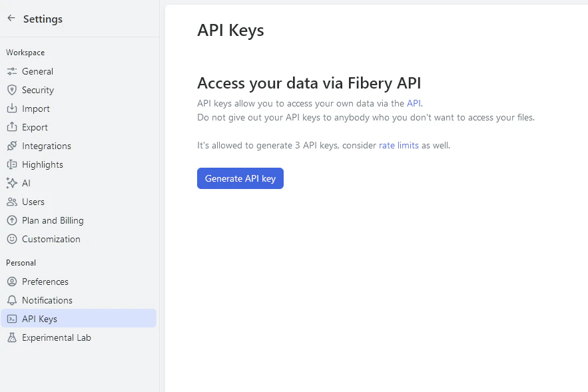Click the Highlights icon in sidebar
Image resolution: width=588 pixels, height=392 pixels.
point(11,164)
